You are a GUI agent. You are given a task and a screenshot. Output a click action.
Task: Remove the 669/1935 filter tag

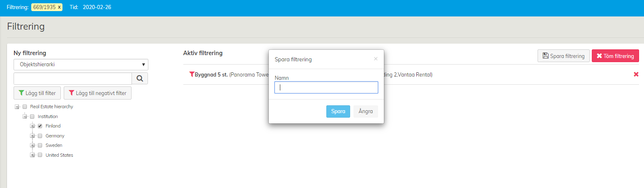coord(59,7)
